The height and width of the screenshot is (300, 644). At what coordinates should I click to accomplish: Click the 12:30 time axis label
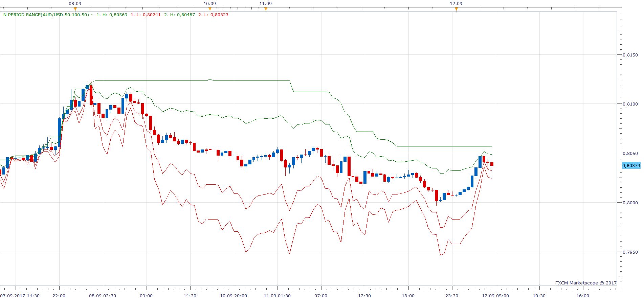[364, 296]
